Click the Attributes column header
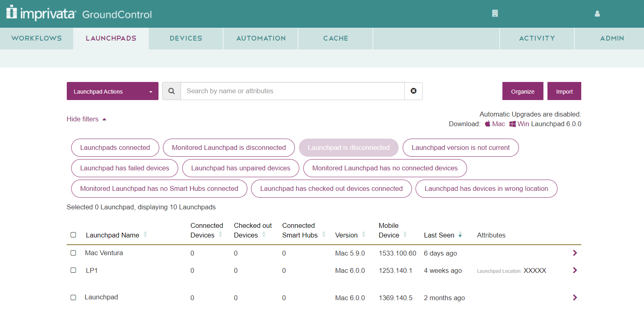The image size is (644, 313). [491, 235]
